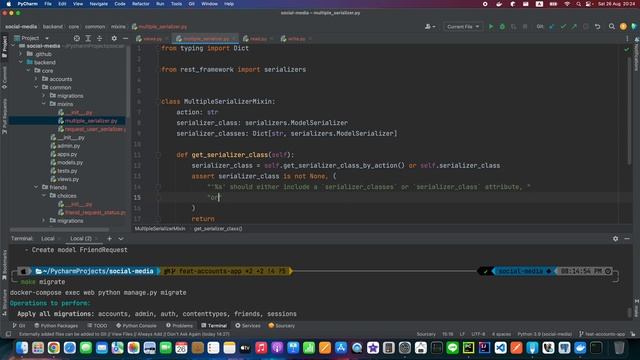The height and width of the screenshot is (360, 640).
Task: Start debugging with the bug icon
Action: pos(502,27)
